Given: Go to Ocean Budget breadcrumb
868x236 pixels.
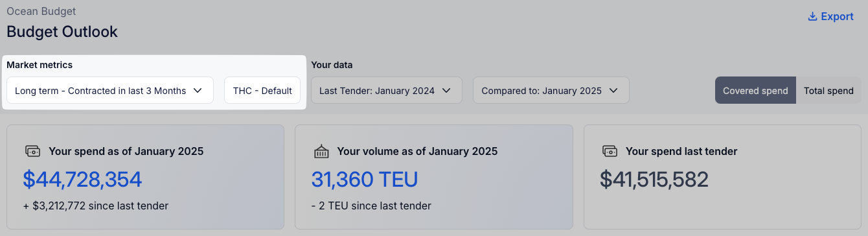Looking at the screenshot, I should (x=41, y=11).
